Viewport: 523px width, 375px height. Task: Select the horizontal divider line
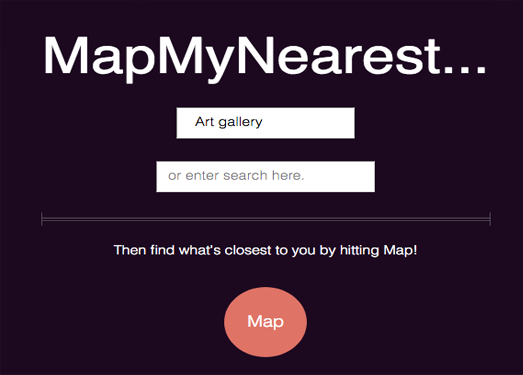[x=266, y=219]
